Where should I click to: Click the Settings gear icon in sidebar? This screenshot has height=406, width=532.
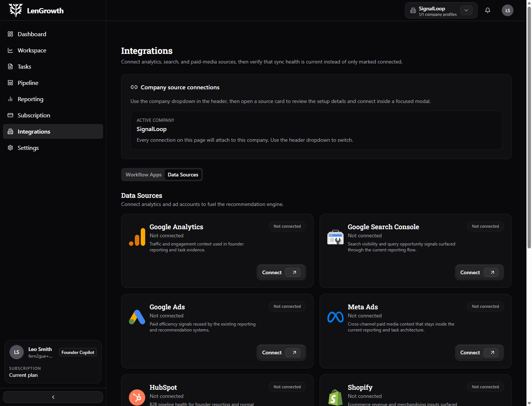(10, 148)
